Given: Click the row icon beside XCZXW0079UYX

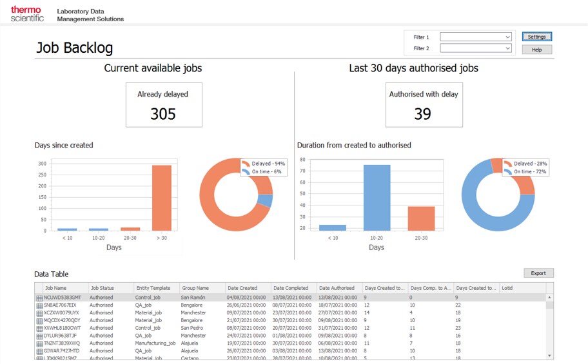Looking at the screenshot, I should click(x=39, y=312).
